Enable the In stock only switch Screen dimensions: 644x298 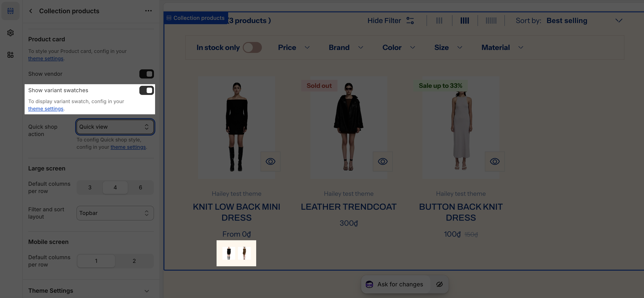[x=252, y=48]
